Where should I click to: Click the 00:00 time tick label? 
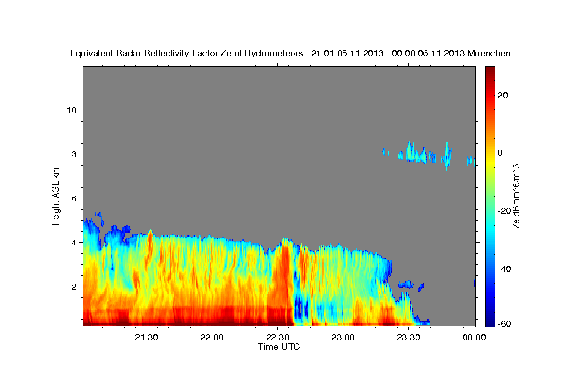474,337
